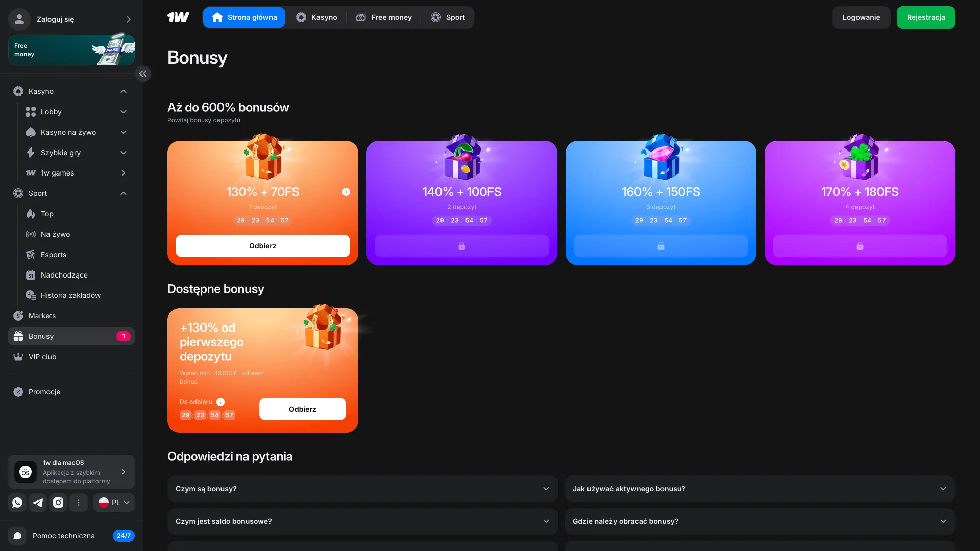Screen dimensions: 980x551
Task: Open Instagram profile icon
Action: (x=58, y=503)
